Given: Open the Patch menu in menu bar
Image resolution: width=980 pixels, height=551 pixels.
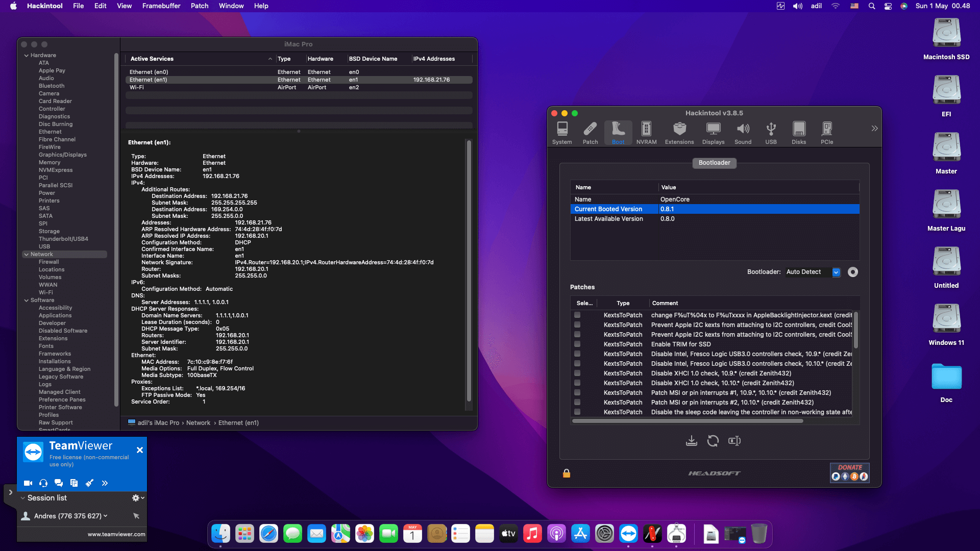Looking at the screenshot, I should (200, 6).
